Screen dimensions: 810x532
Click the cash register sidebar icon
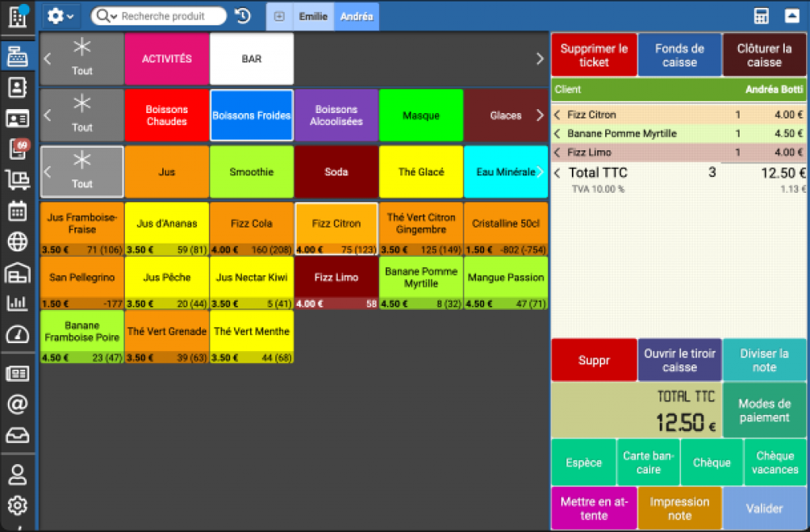pos(17,56)
